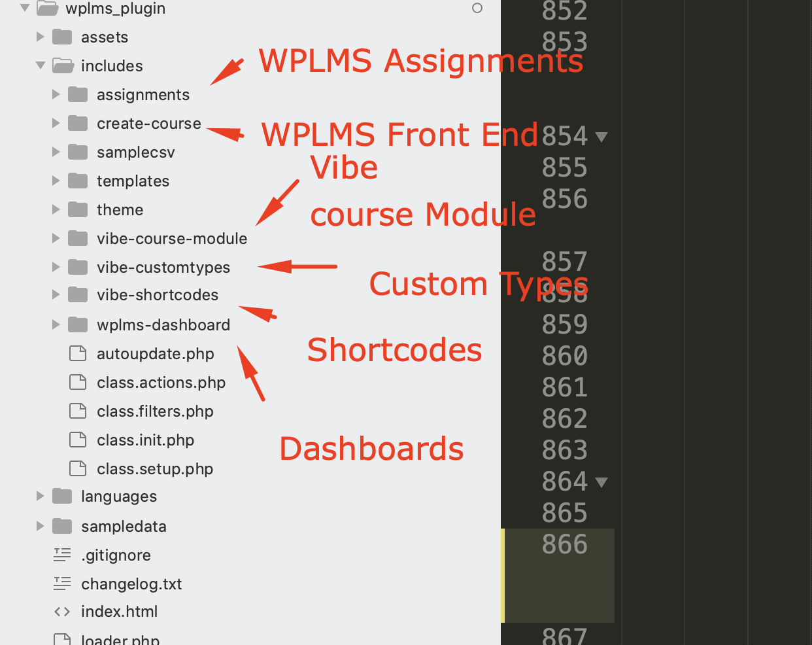812x645 pixels.
Task: Open changelog.txt in the sidebar
Action: pyautogui.click(x=131, y=584)
